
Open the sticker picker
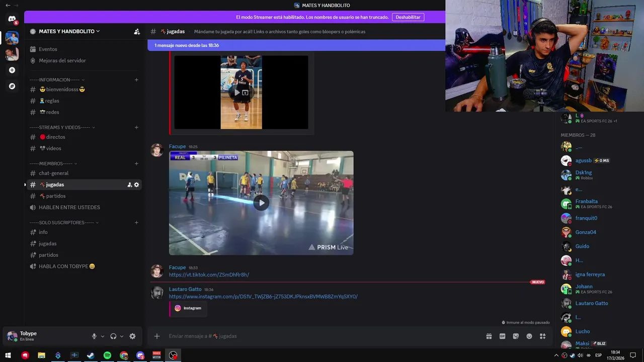(516, 336)
